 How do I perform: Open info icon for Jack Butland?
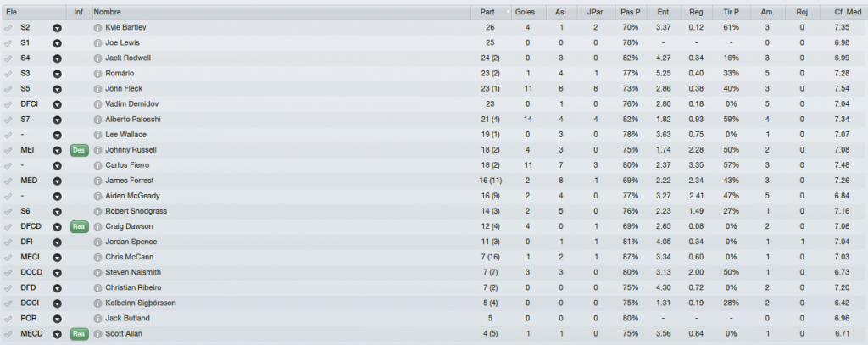coord(97,319)
